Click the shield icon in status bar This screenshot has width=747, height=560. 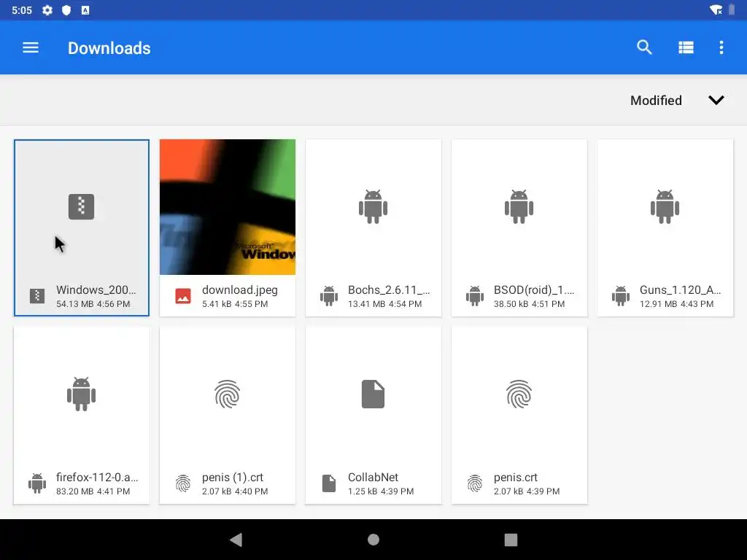pyautogui.click(x=66, y=10)
